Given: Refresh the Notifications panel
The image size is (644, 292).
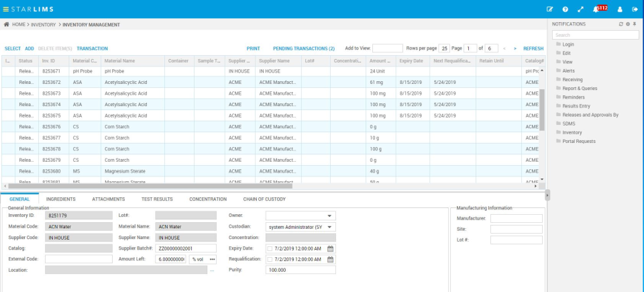Looking at the screenshot, I should click(621, 24).
